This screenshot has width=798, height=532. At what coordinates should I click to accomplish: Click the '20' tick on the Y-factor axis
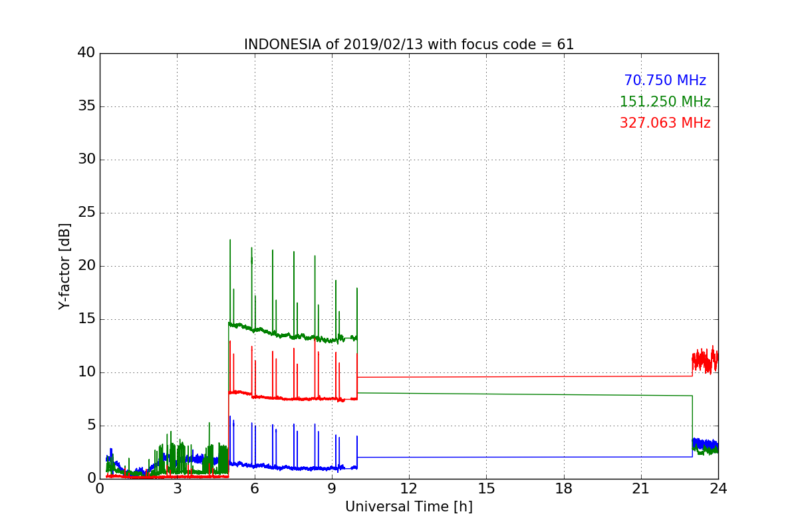point(86,266)
